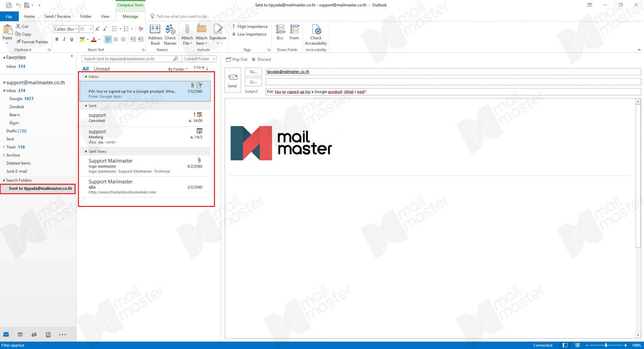Viewport: 644px width, 349px height.
Task: Show the From field
Action: pyautogui.click(x=294, y=32)
